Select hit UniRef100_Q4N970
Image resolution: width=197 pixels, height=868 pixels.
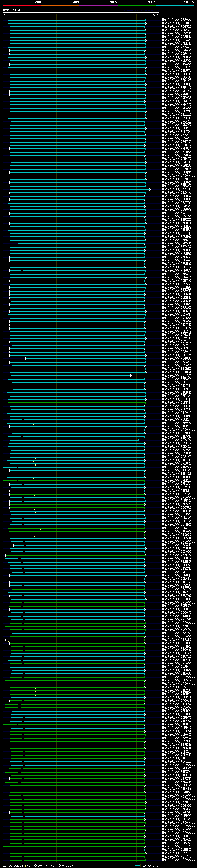[x=177, y=467]
